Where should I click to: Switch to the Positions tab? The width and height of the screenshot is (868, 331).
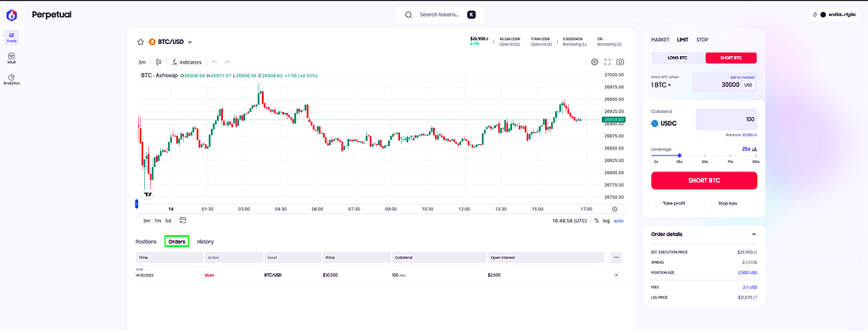(x=146, y=242)
